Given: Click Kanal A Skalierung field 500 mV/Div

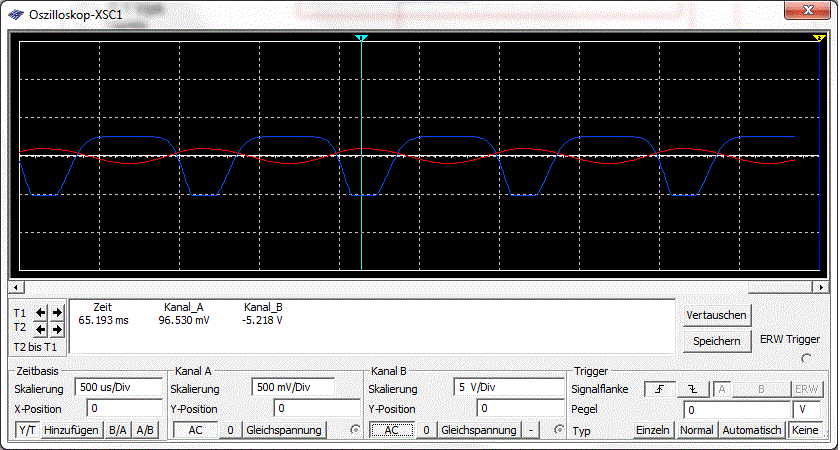Looking at the screenshot, I should (x=293, y=387).
